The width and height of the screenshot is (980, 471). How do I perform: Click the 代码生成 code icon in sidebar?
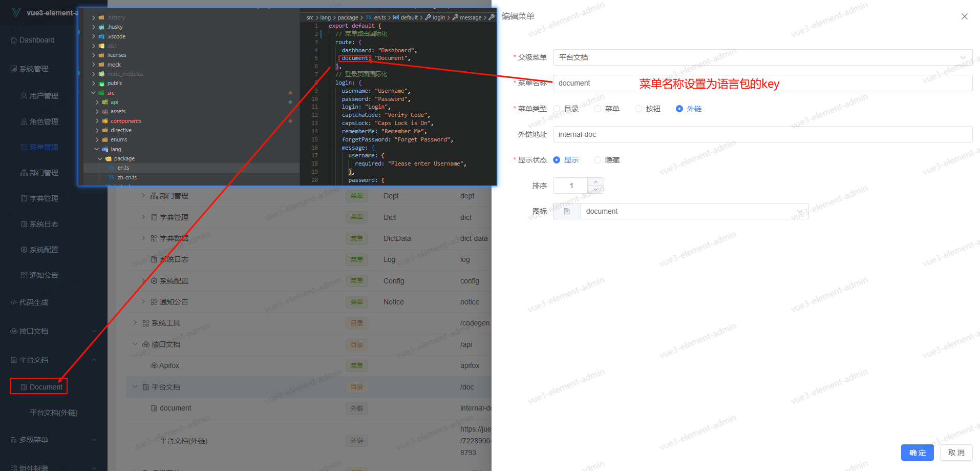[14, 302]
